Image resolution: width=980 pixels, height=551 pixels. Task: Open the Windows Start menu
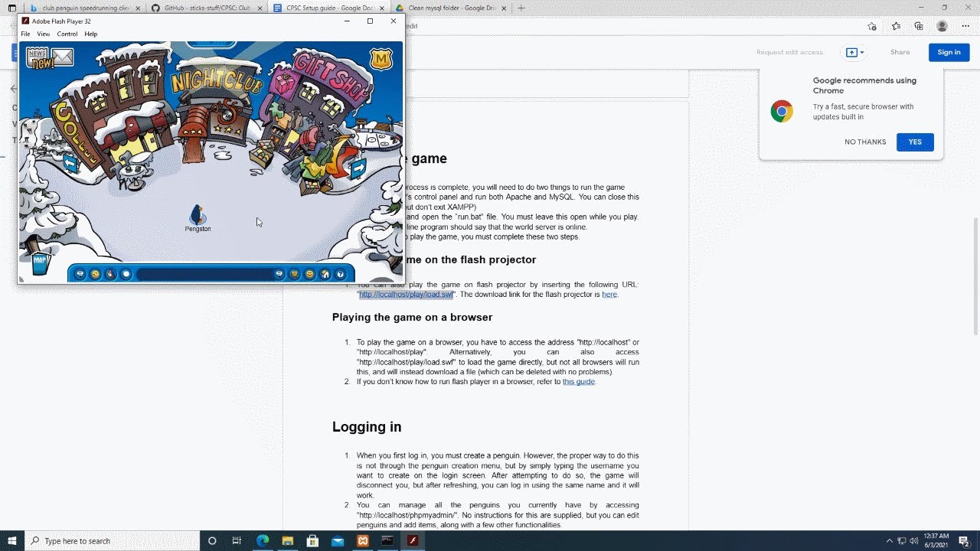[x=12, y=541]
